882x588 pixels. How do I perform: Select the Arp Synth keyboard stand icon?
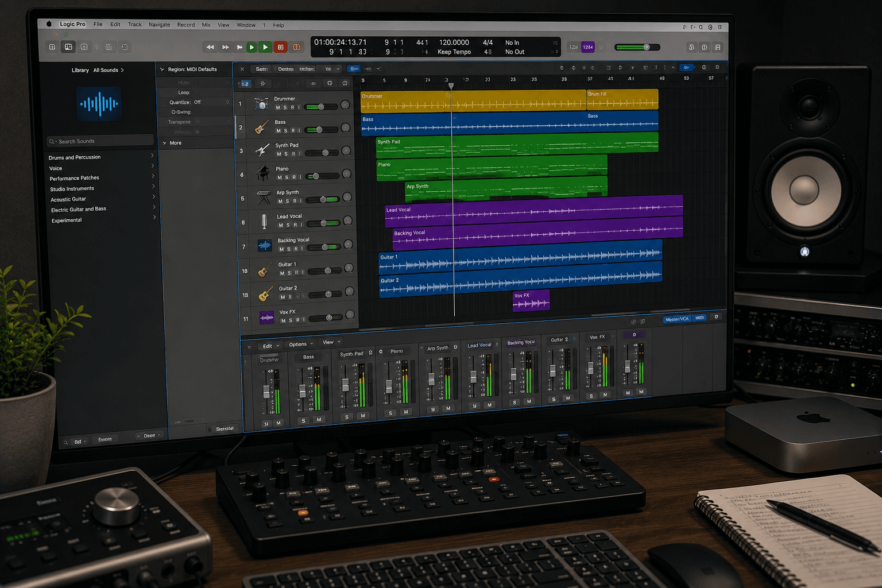pyautogui.click(x=264, y=197)
